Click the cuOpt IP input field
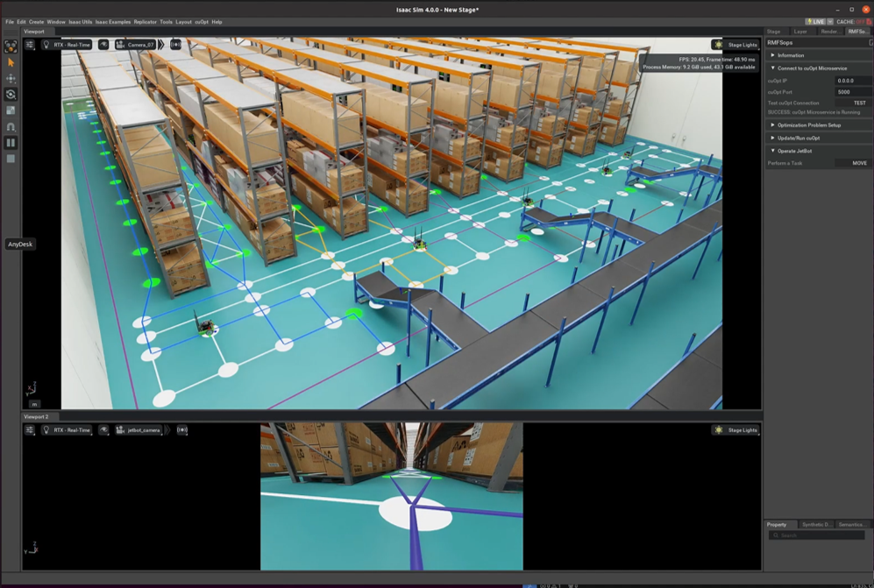 pos(853,81)
